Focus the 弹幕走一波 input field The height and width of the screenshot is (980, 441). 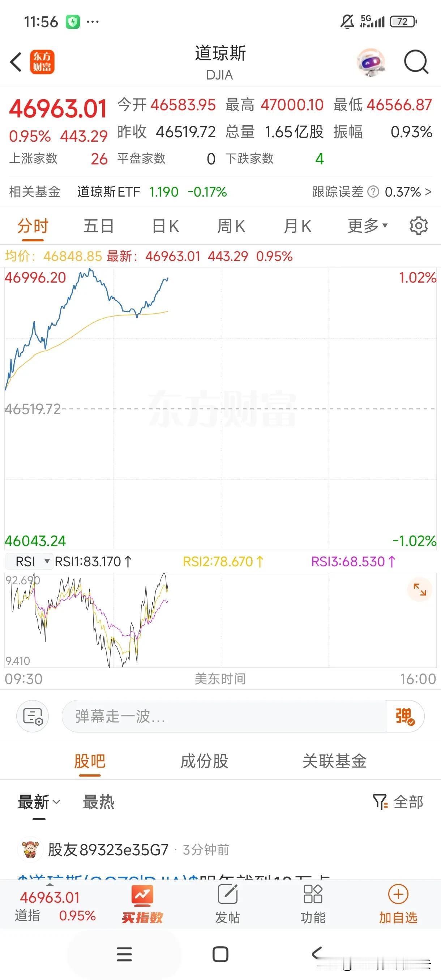click(224, 716)
